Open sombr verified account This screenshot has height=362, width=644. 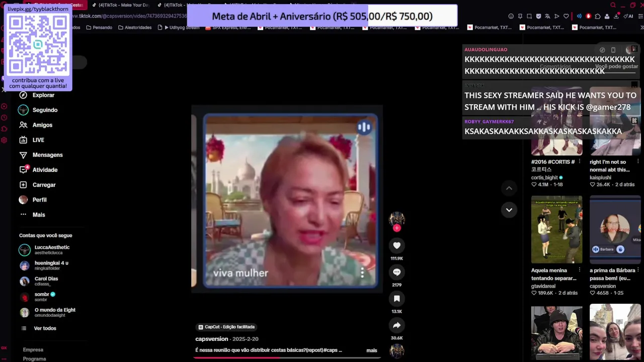pos(38,297)
